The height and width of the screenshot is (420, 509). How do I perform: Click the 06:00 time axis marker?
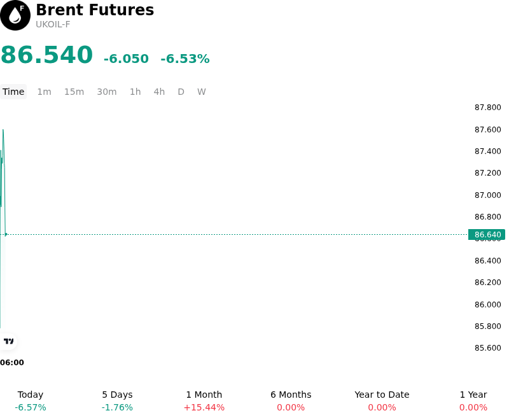(x=12, y=363)
